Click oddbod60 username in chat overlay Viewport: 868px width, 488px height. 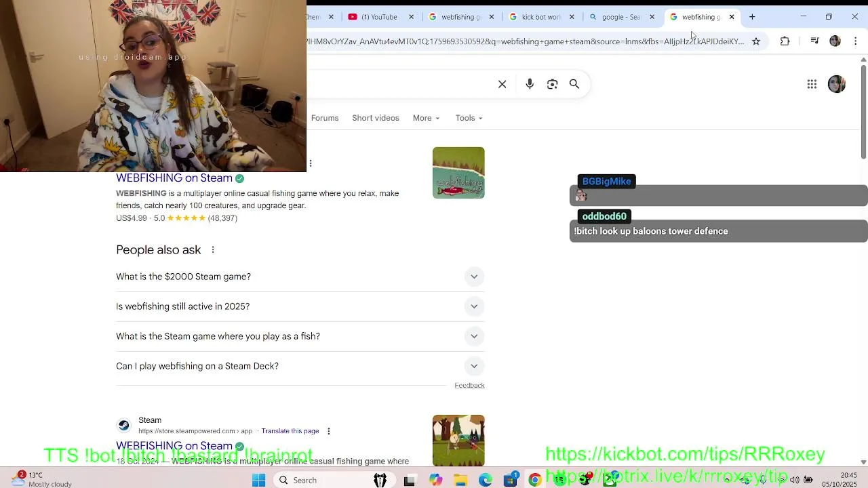coord(604,217)
